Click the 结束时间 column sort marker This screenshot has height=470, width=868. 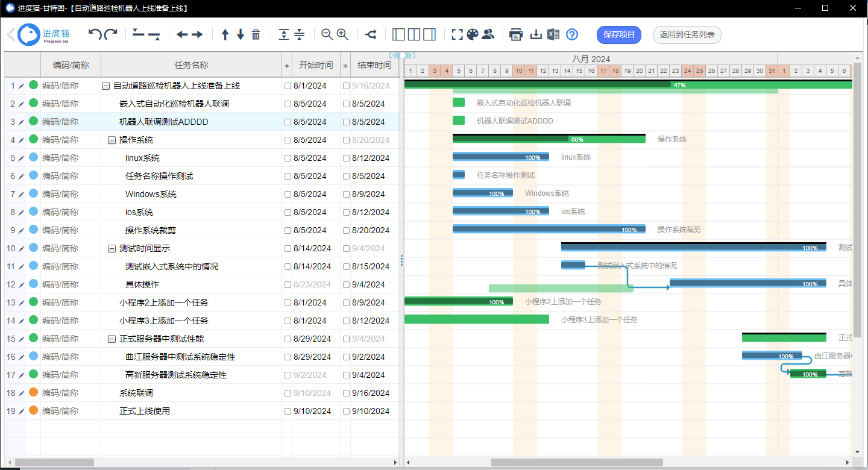tap(345, 65)
